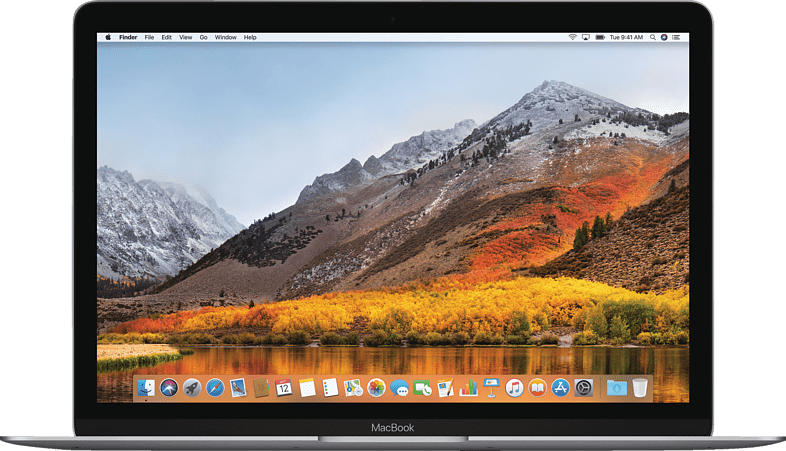Open the Edit menu

click(166, 37)
